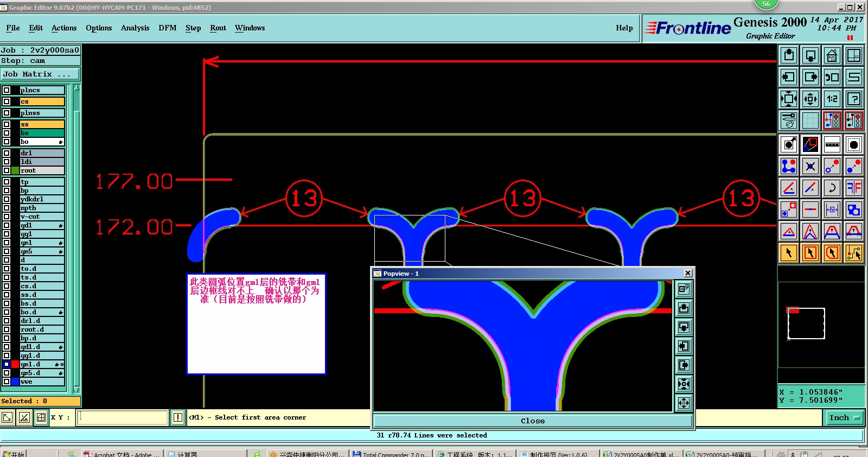
Task: Click the 1:2 scale icon
Action: [832, 99]
